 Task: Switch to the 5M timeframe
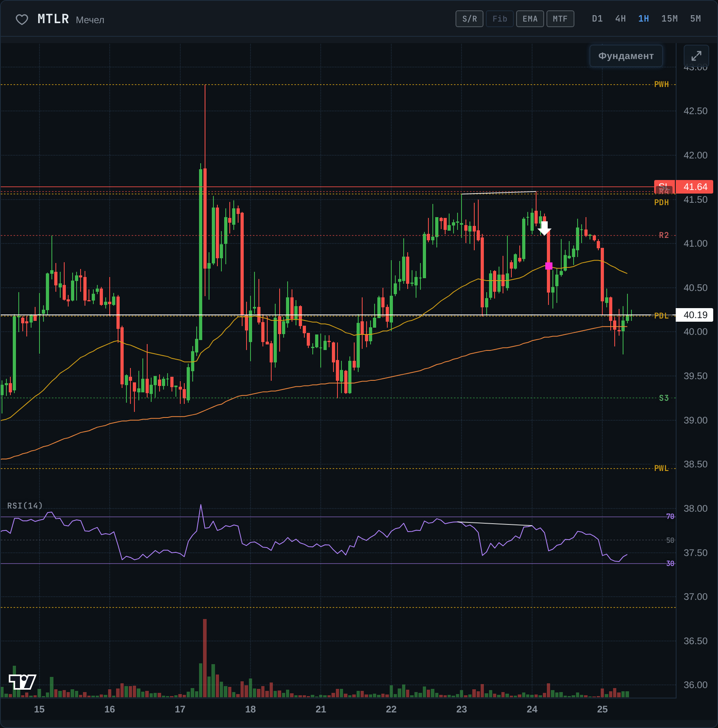click(x=695, y=19)
